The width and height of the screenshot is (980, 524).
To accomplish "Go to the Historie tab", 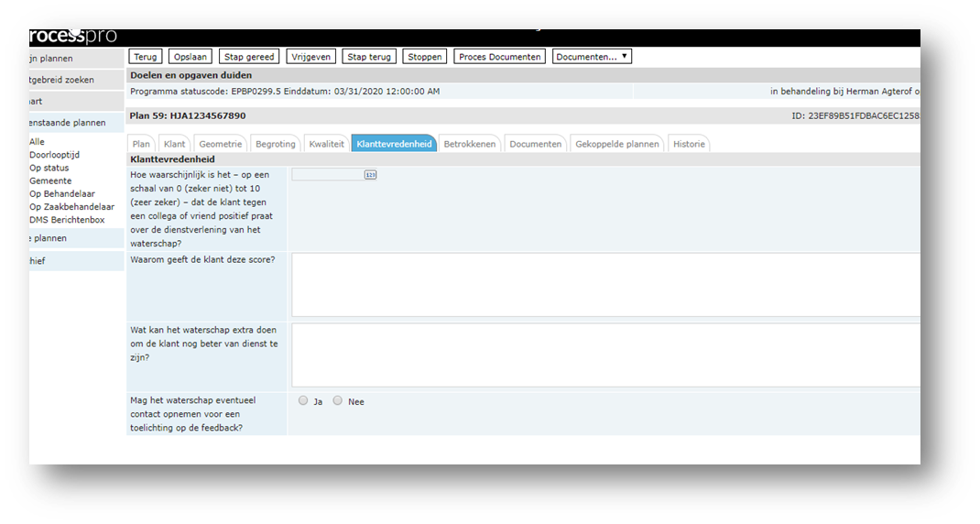I will [689, 144].
